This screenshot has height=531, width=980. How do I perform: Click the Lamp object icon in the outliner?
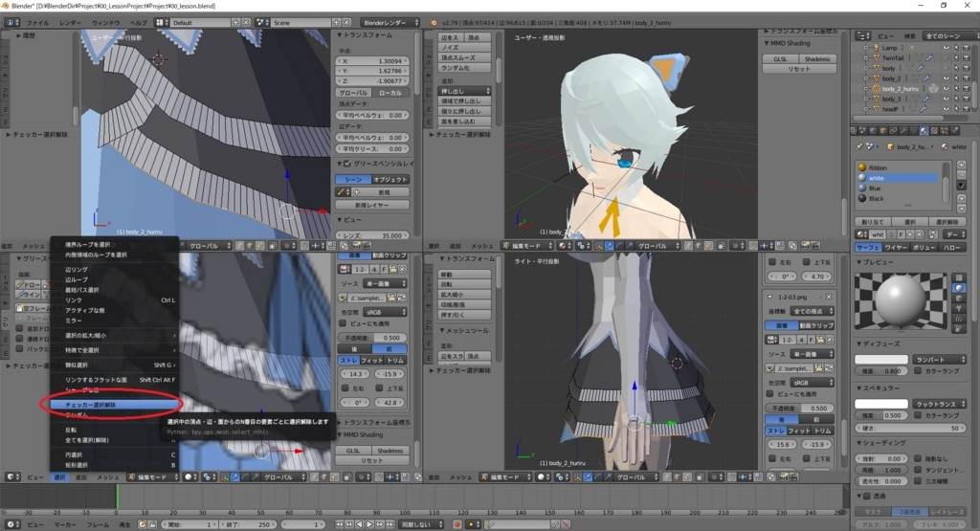click(x=877, y=48)
